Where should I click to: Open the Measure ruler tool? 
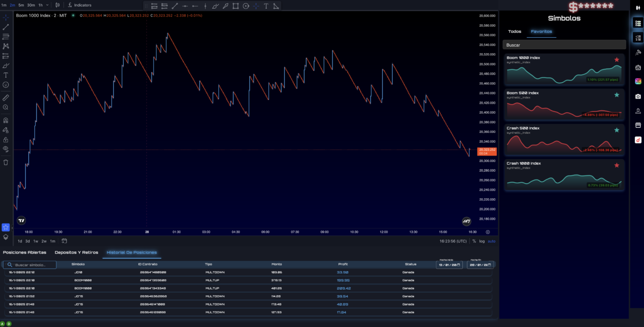pos(6,98)
